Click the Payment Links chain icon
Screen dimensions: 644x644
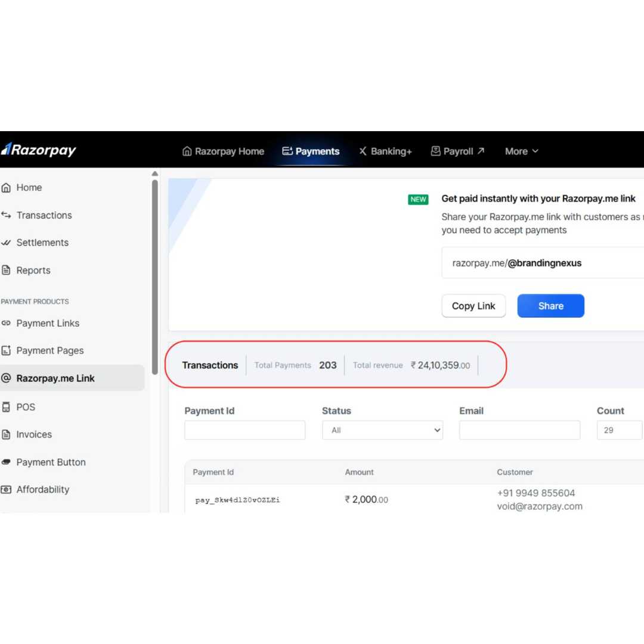pos(6,323)
